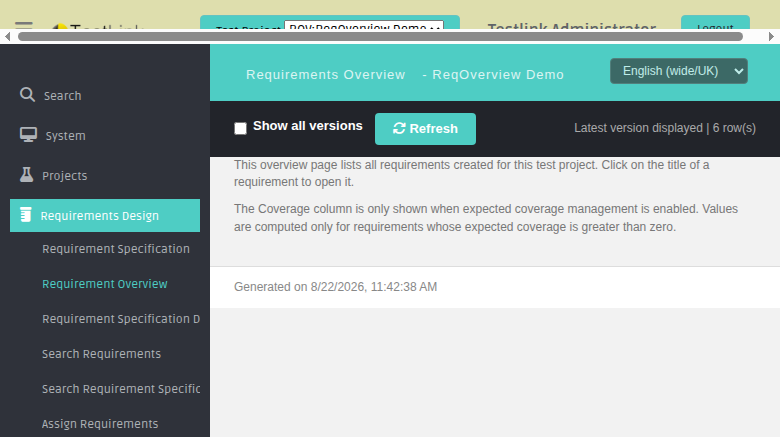Click the paragraph starting 'The Coverage column'

click(486, 218)
